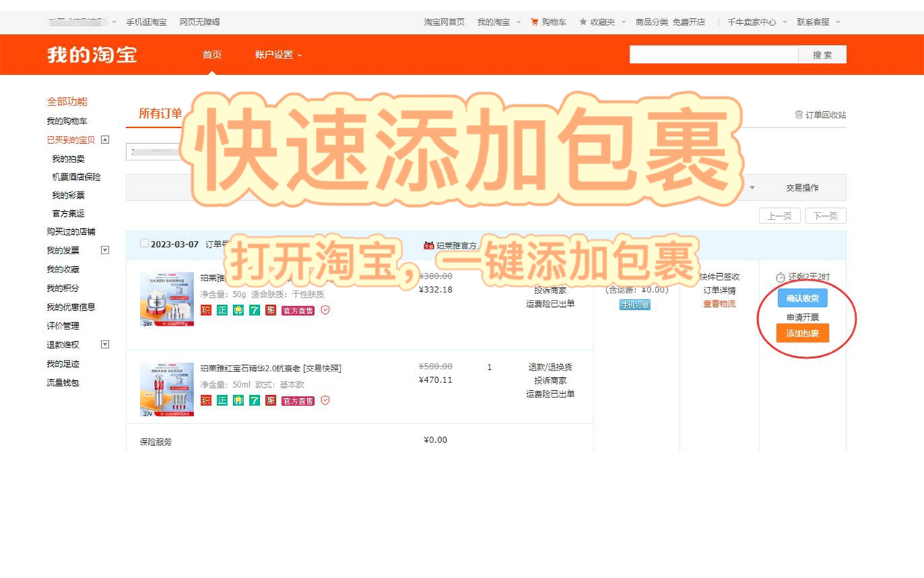Click the 我的淘宝 logo
924x578 pixels.
tap(92, 55)
